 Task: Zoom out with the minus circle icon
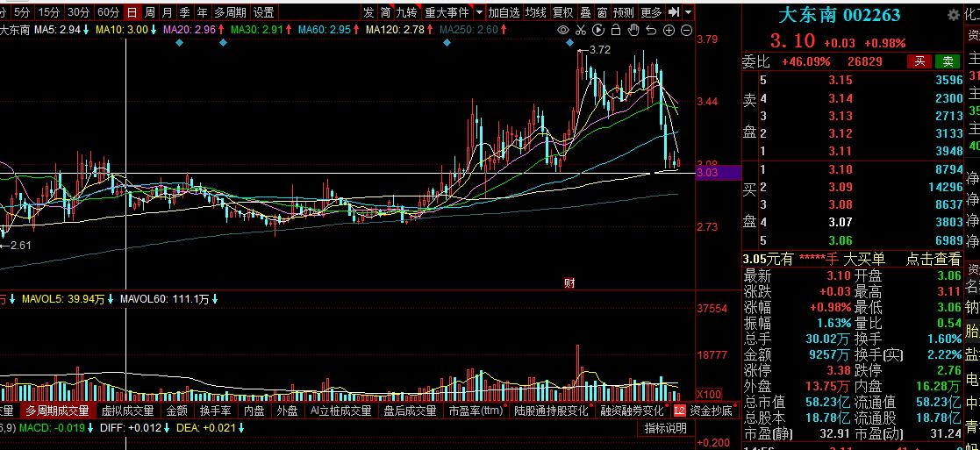click(x=686, y=30)
